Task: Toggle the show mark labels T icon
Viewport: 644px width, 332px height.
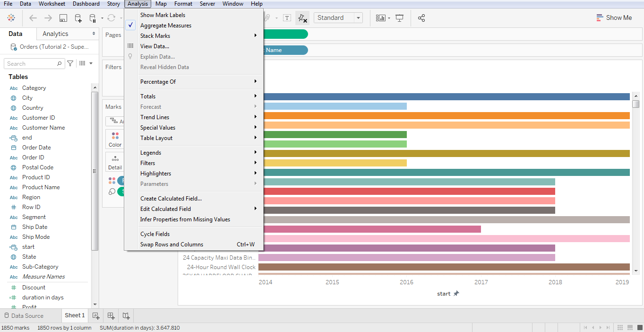Action: point(287,18)
